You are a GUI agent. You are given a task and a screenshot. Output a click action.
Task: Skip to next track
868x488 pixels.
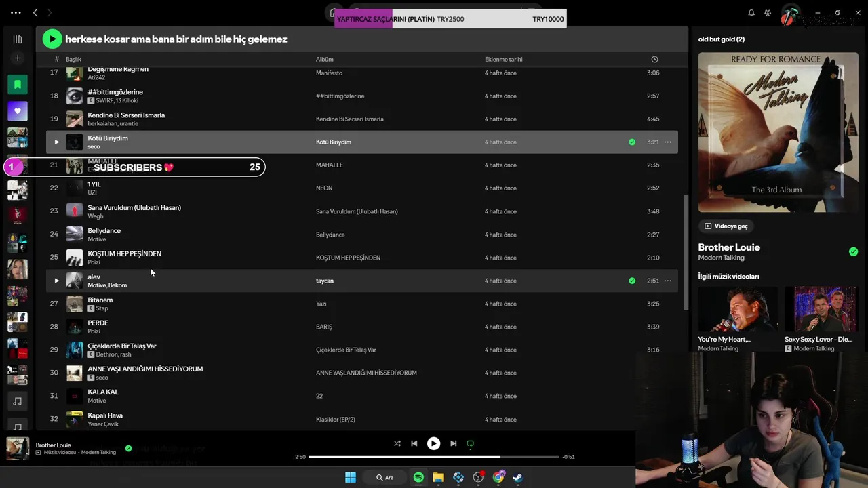coord(453,443)
